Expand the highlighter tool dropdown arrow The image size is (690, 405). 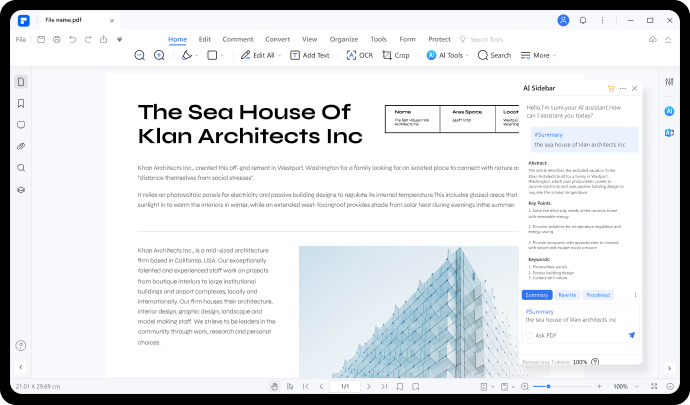(x=196, y=55)
